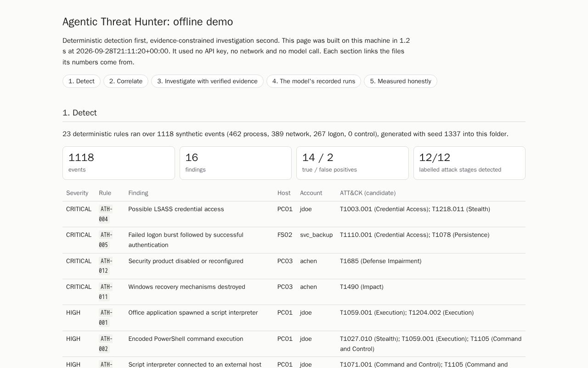This screenshot has height=368, width=588.
Task: Select the 12/12 labelled attack stages card
Action: pos(469,163)
